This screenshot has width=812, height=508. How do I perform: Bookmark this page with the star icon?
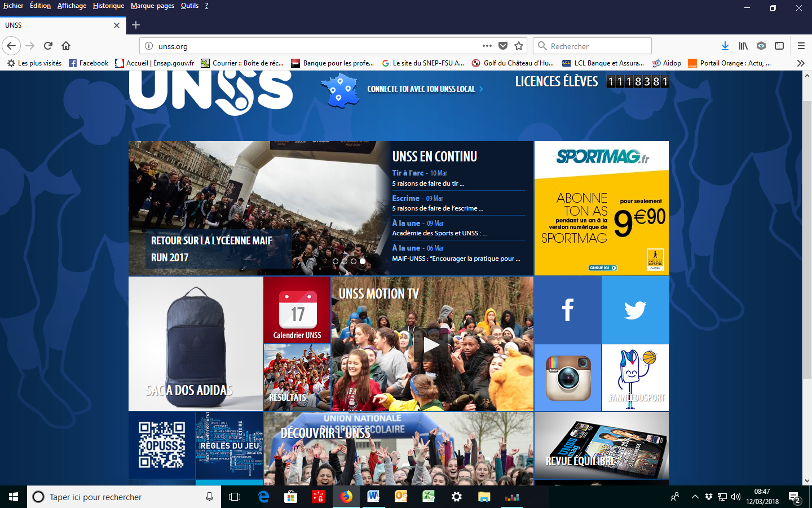tap(519, 46)
